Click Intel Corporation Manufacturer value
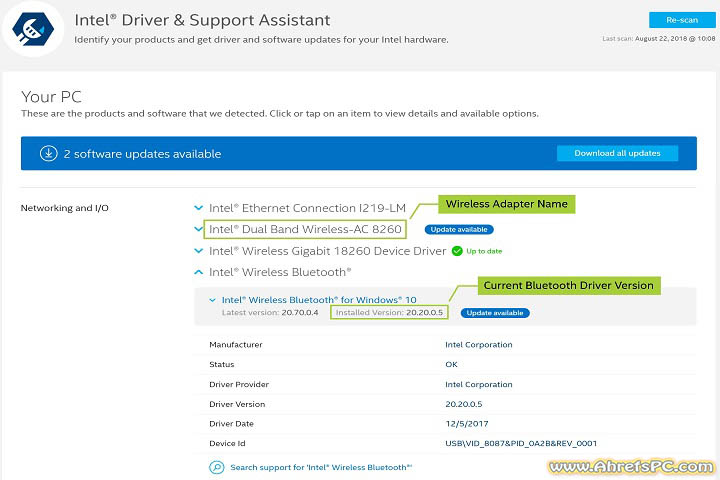This screenshot has width=720, height=480. tap(478, 345)
